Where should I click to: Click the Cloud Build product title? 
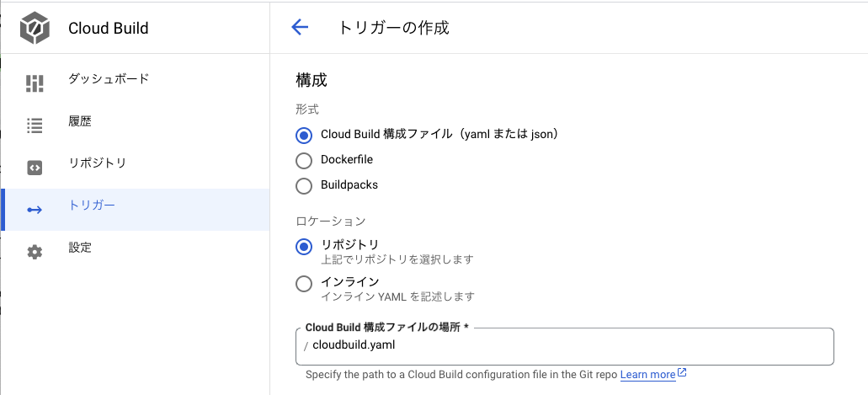[x=109, y=29]
